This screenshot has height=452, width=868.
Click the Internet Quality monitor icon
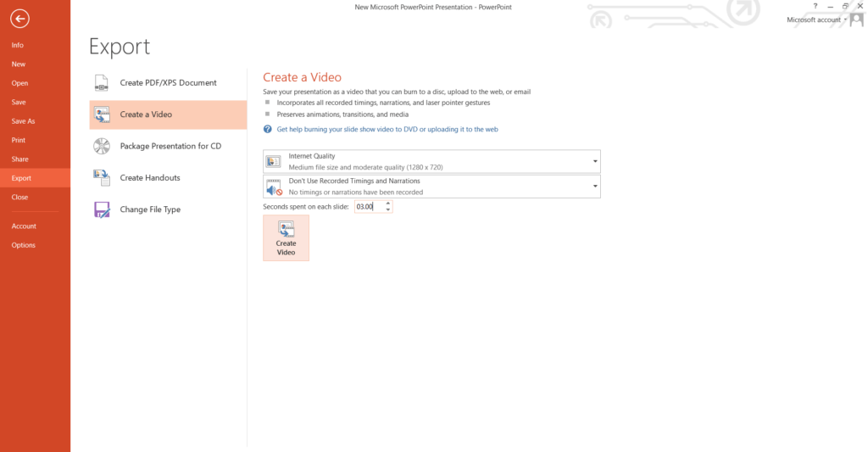pyautogui.click(x=274, y=162)
